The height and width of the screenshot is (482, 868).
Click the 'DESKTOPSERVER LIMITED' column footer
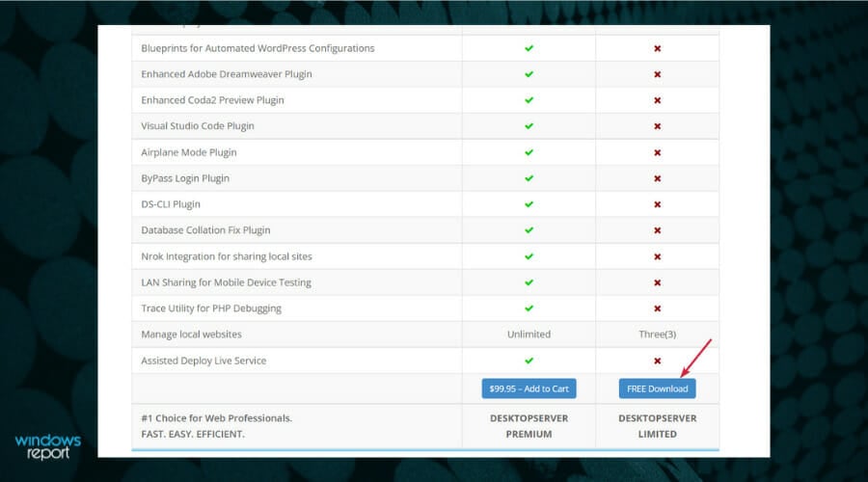click(x=657, y=426)
